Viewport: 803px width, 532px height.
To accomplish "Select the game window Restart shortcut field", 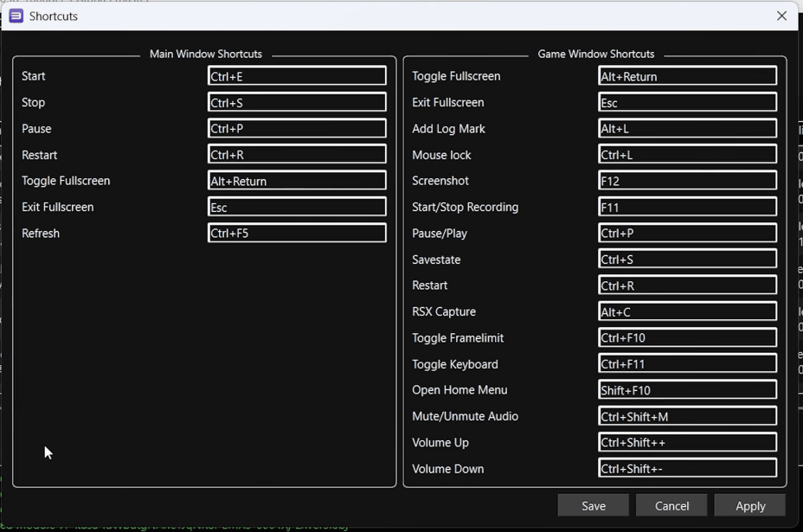I will click(x=687, y=285).
